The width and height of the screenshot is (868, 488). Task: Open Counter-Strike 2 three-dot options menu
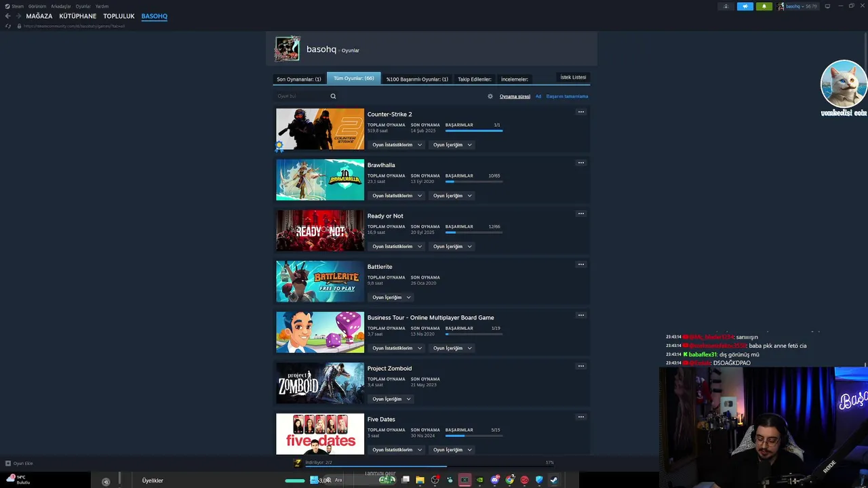click(x=580, y=112)
